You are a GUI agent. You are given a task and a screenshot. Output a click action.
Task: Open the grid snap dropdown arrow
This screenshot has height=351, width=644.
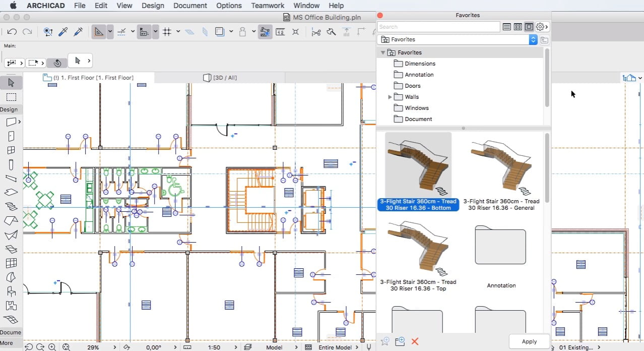click(x=178, y=32)
